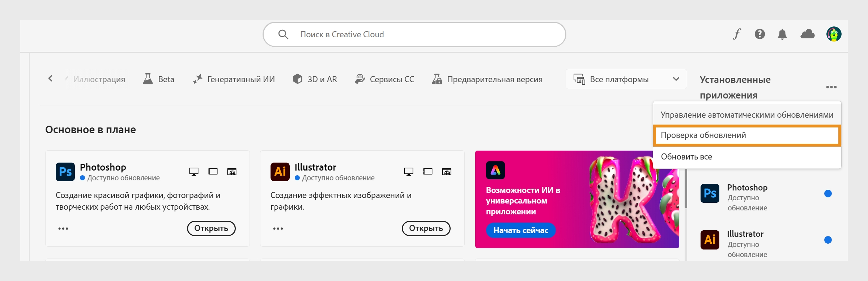Click the apps list vertical scrollbar
Screen dimensions: 868x281
tap(686, 188)
